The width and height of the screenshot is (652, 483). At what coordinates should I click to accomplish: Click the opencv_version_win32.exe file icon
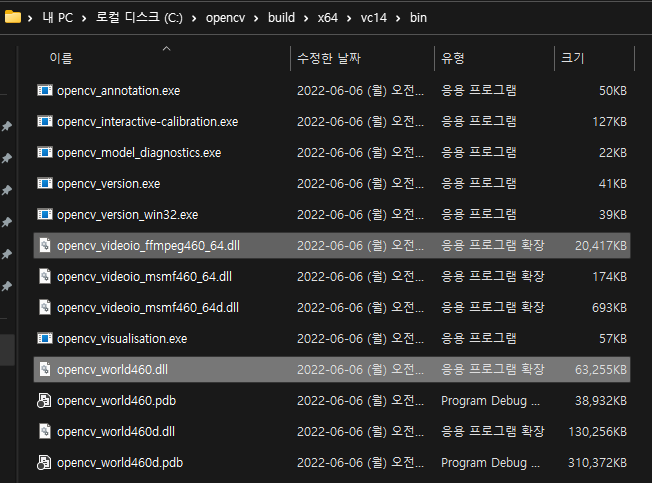point(44,214)
